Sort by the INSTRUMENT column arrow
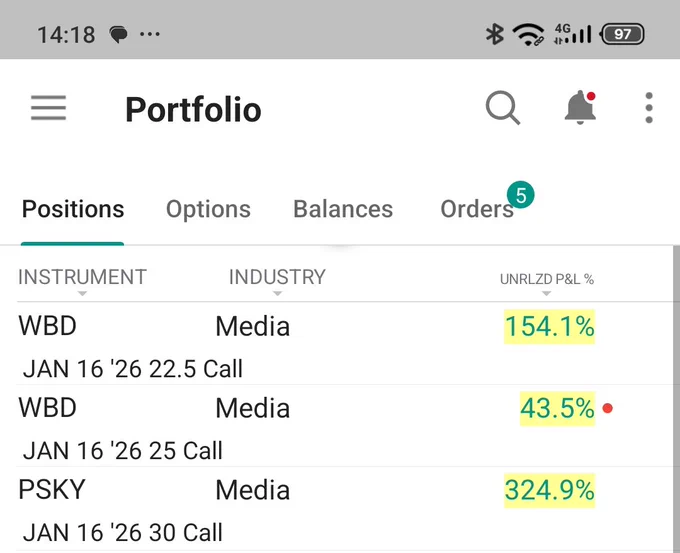 coord(82,294)
